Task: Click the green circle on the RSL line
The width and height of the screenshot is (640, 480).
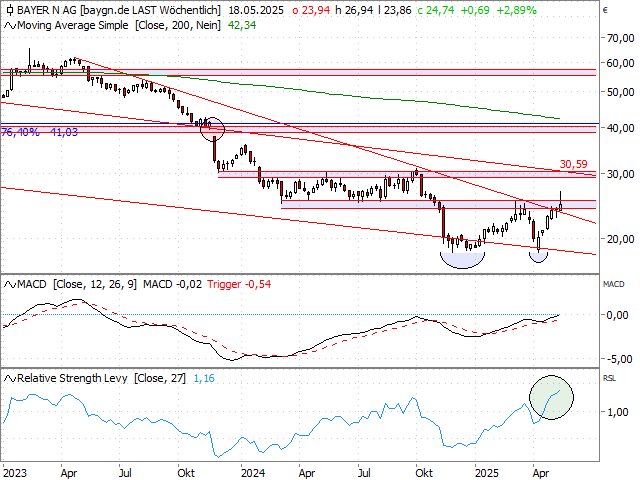Action: coord(551,398)
